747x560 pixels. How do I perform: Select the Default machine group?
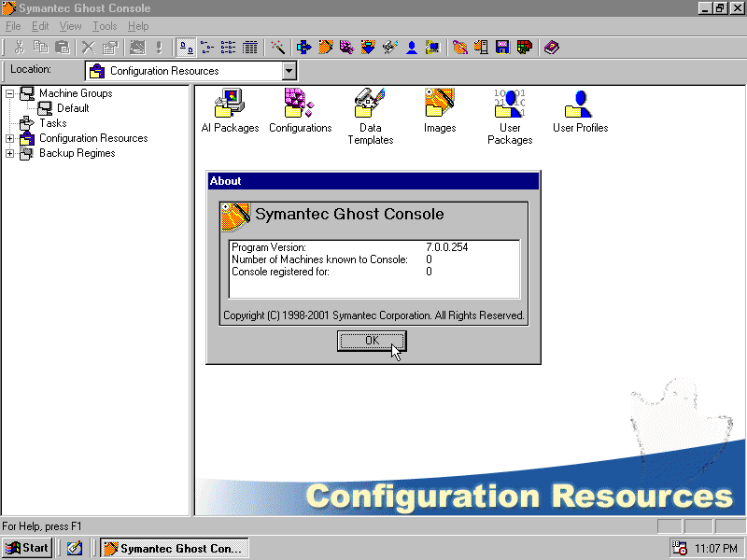click(x=73, y=108)
